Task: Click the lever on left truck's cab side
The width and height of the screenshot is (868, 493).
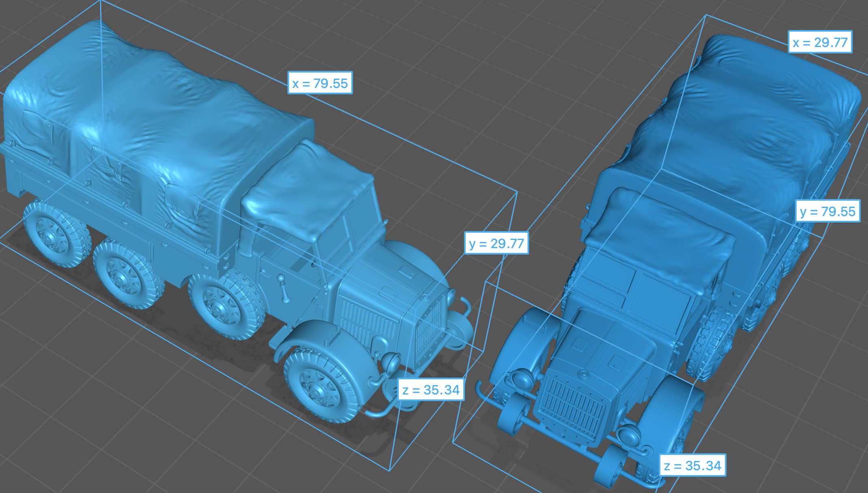Action: [x=283, y=288]
